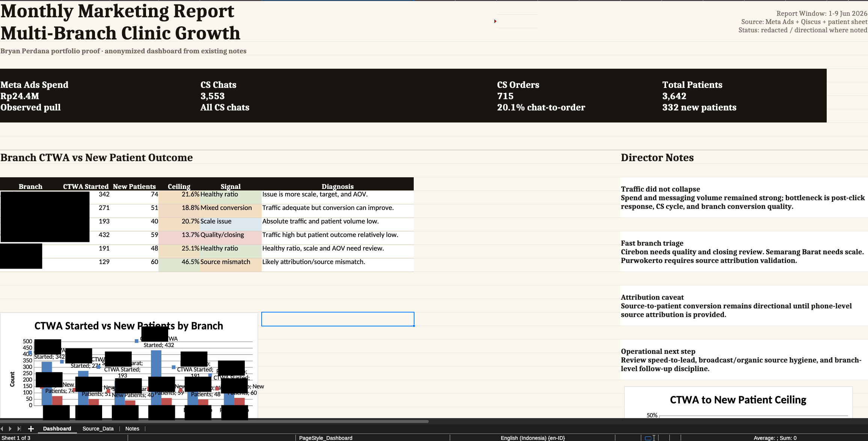The width and height of the screenshot is (868, 441).
Task: Select the 'Monthly Marketing Report' title
Action: tap(118, 11)
